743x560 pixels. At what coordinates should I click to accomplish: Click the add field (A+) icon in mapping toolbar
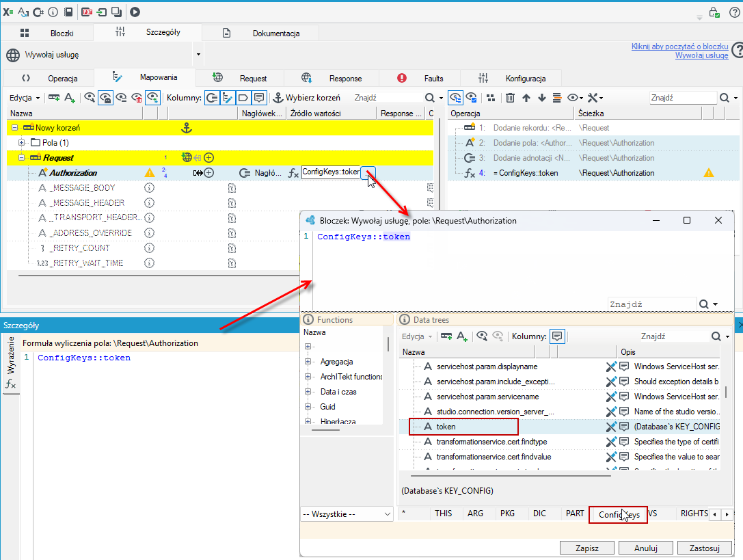pos(70,98)
